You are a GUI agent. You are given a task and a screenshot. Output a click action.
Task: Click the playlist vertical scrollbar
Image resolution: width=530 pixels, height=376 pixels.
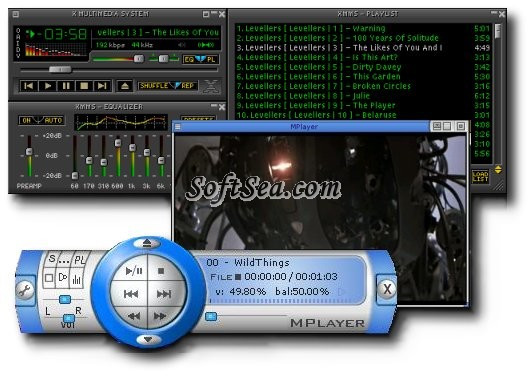point(498,93)
